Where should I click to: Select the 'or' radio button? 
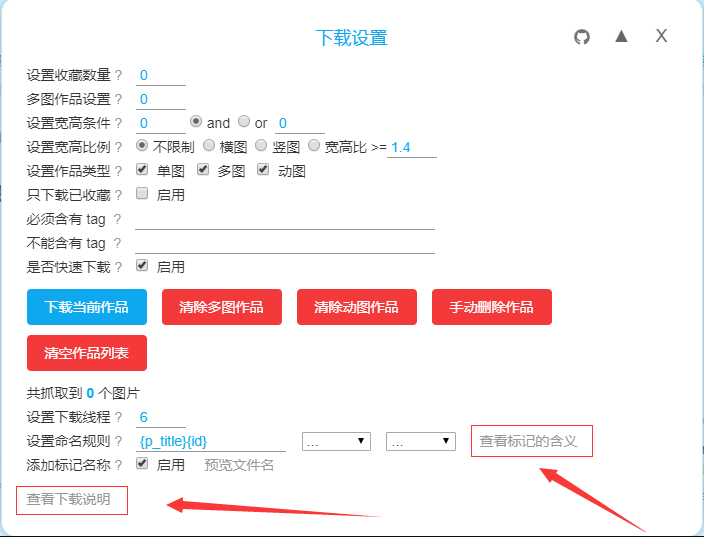click(x=244, y=121)
